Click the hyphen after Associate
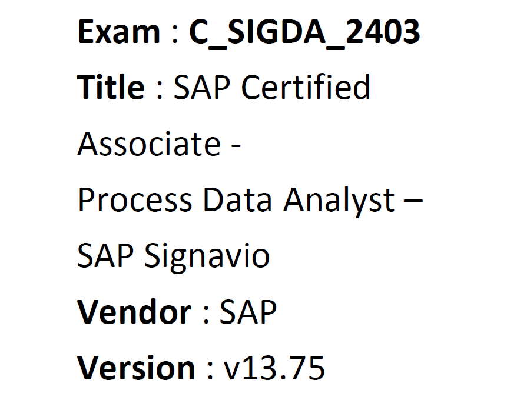 coord(236,148)
